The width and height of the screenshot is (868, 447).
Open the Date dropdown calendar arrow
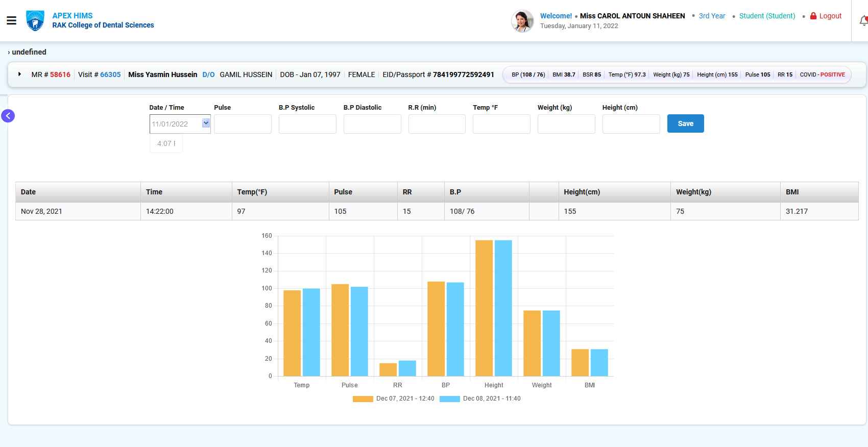point(206,123)
